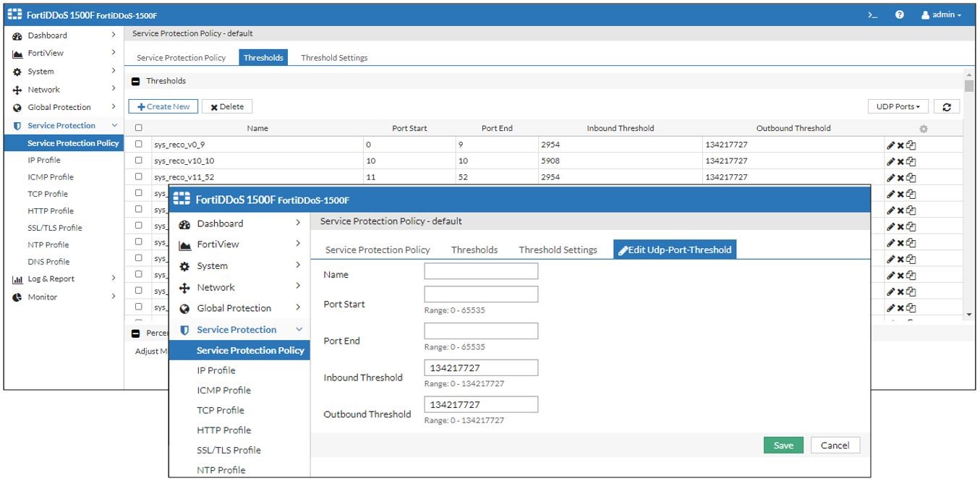The image size is (980, 481).
Task: Check the sys_reco_v0_9 row checkbox
Action: pyautogui.click(x=139, y=144)
